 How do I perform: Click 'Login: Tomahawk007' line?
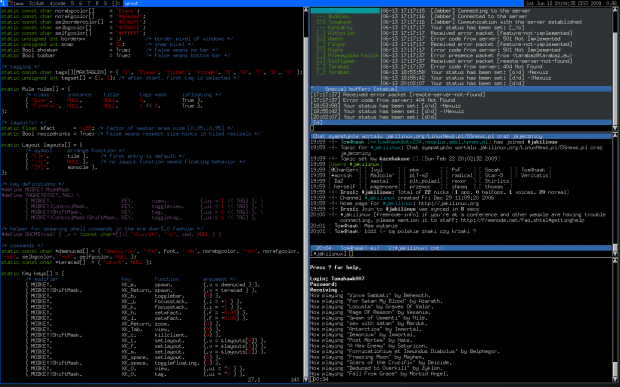click(x=337, y=278)
